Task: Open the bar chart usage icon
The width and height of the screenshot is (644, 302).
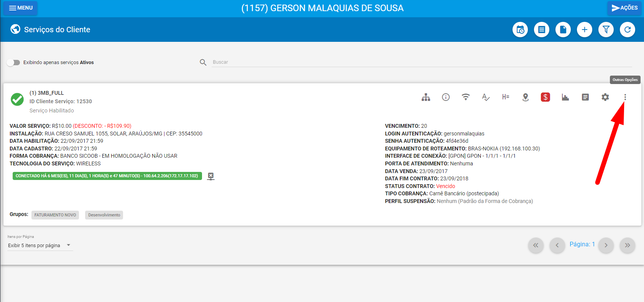Action: 565,97
